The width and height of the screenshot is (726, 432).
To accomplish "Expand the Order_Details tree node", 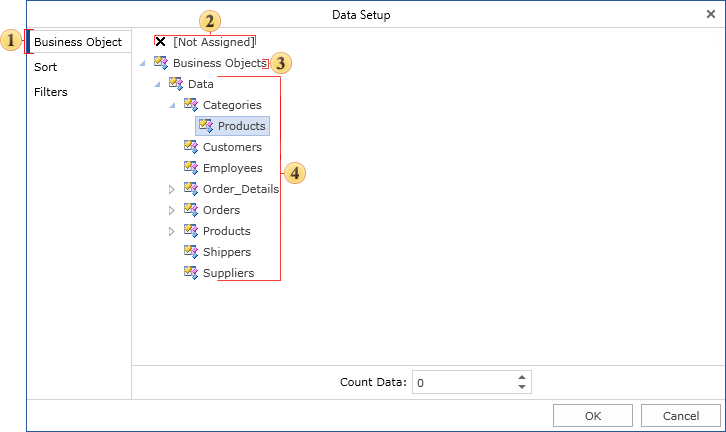I will (172, 189).
